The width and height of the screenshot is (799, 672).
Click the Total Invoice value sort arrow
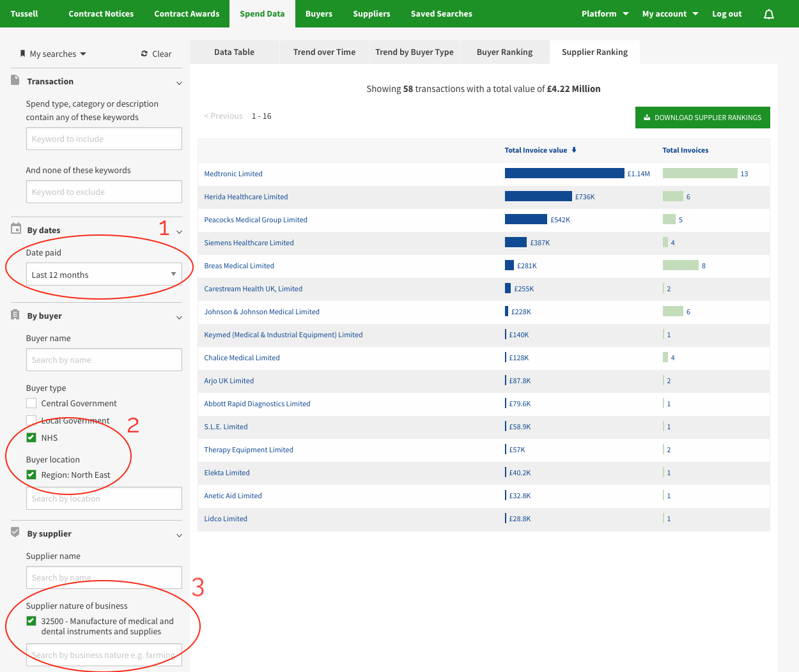[574, 150]
